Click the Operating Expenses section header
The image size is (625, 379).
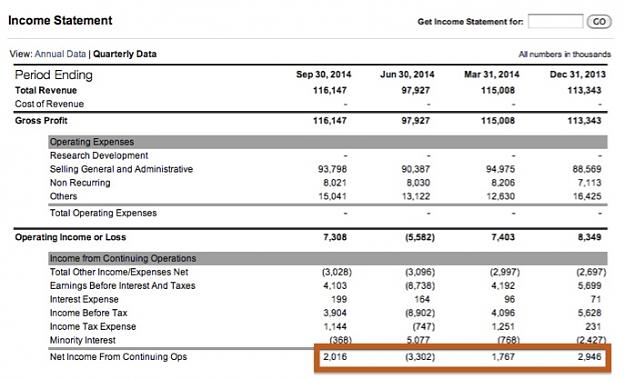[x=328, y=142]
